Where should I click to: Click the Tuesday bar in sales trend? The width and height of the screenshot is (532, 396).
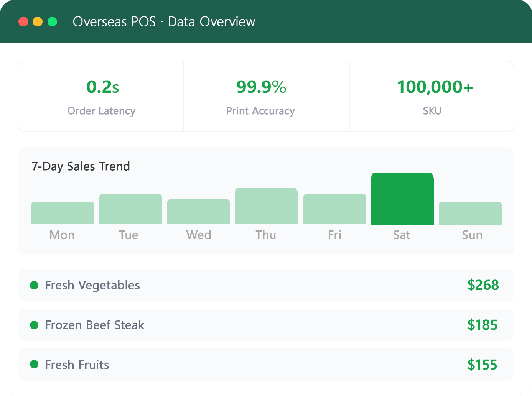[x=131, y=209]
